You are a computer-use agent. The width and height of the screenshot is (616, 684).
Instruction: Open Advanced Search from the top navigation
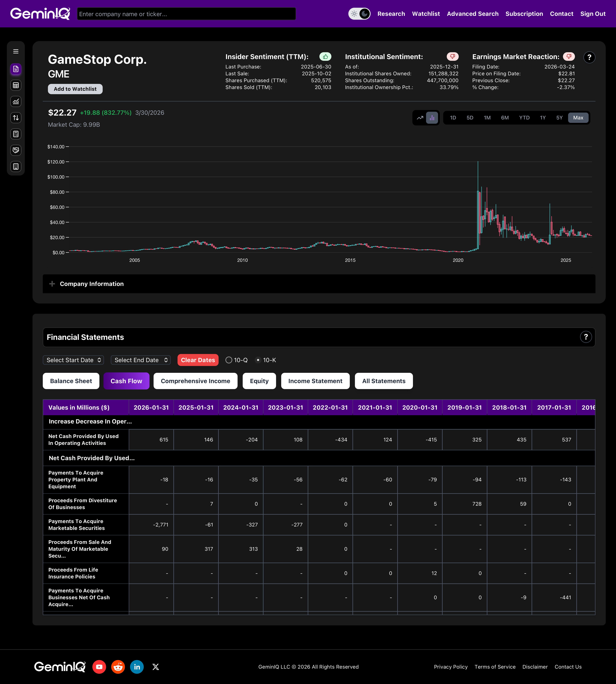tap(473, 14)
